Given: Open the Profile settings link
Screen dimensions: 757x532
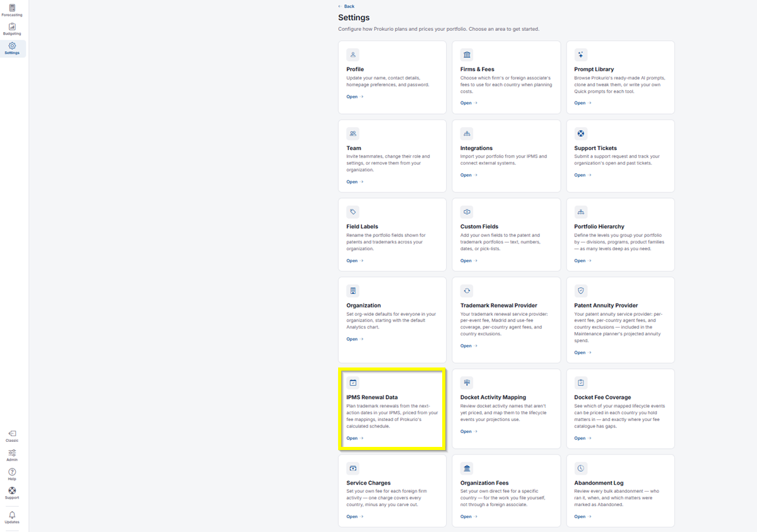Looking at the screenshot, I should (x=355, y=96).
